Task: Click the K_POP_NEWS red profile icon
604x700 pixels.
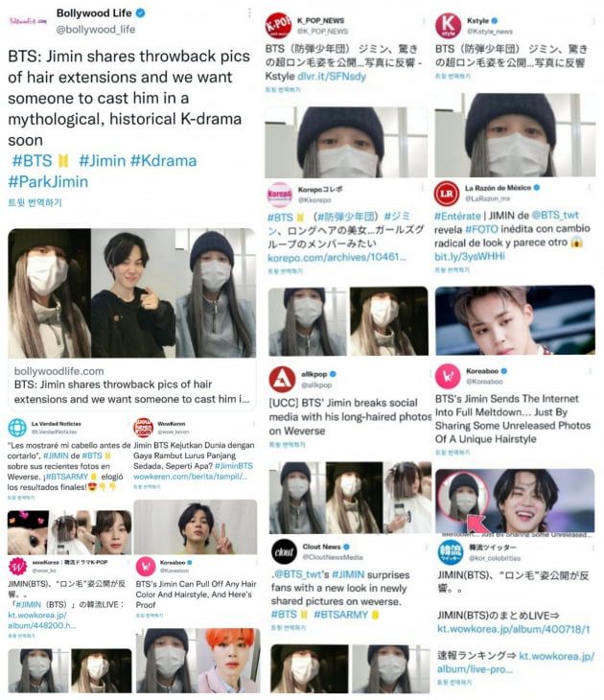Action: click(278, 26)
